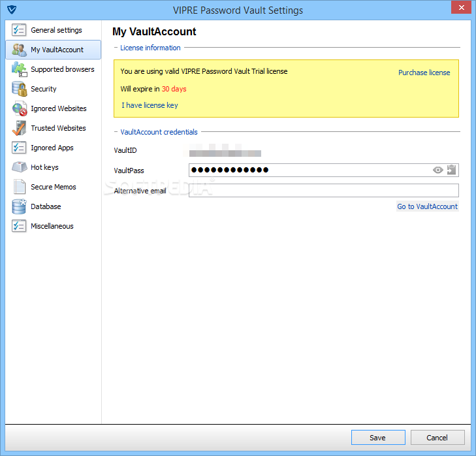476x456 pixels.
Task: Open Ignored Websites section
Action: [53, 108]
